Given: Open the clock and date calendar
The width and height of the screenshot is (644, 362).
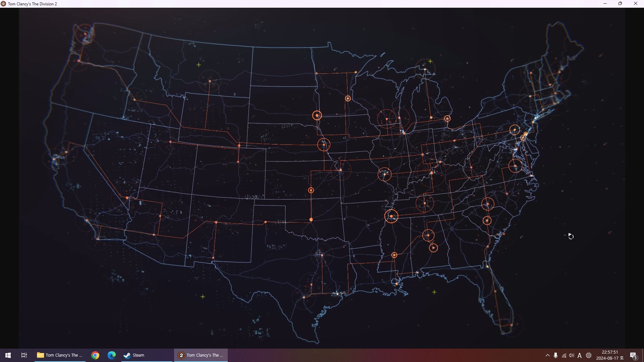Looking at the screenshot, I should tap(610, 355).
